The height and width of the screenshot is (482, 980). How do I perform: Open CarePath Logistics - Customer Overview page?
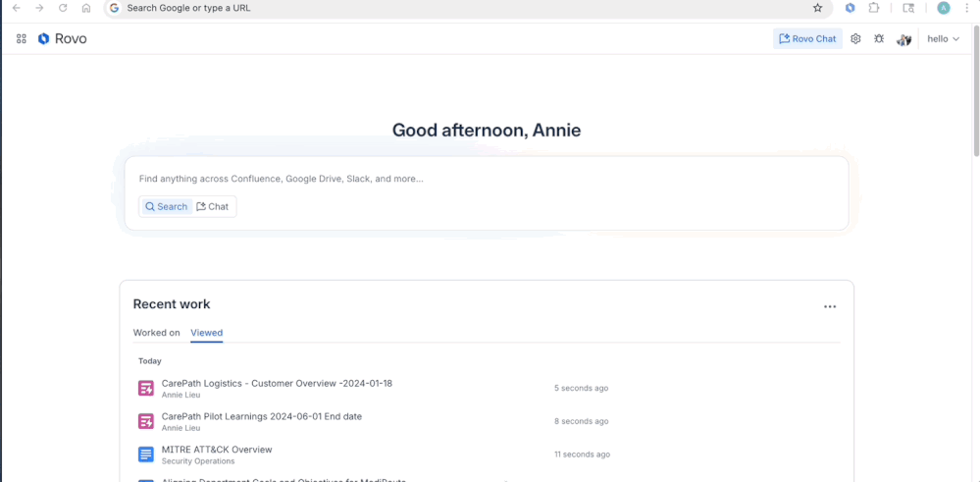(277, 384)
